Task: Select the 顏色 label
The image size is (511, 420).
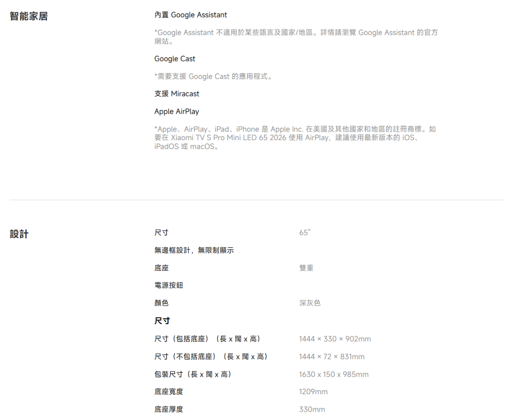Action: [161, 303]
